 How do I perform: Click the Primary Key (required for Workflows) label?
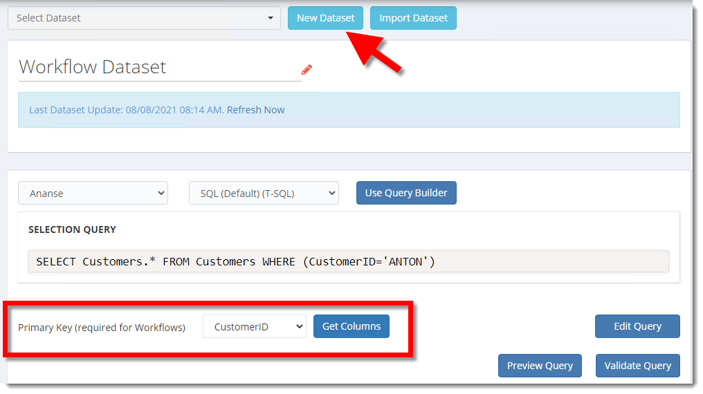click(102, 327)
